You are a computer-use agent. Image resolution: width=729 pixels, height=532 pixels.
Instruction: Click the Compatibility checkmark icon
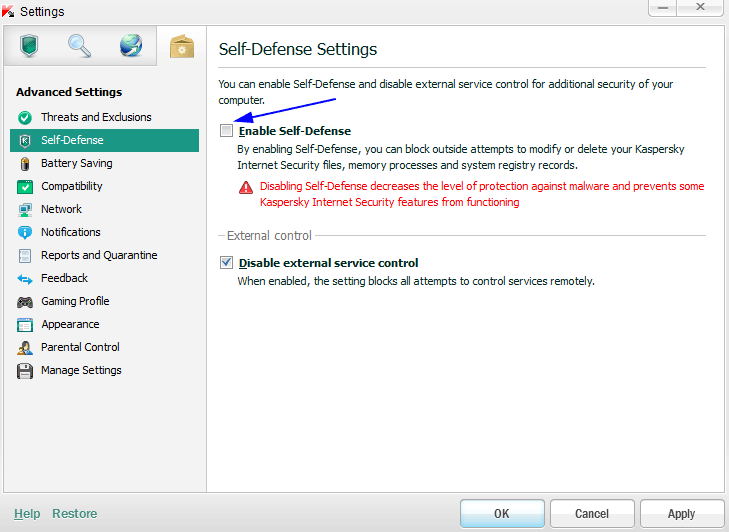coord(25,186)
